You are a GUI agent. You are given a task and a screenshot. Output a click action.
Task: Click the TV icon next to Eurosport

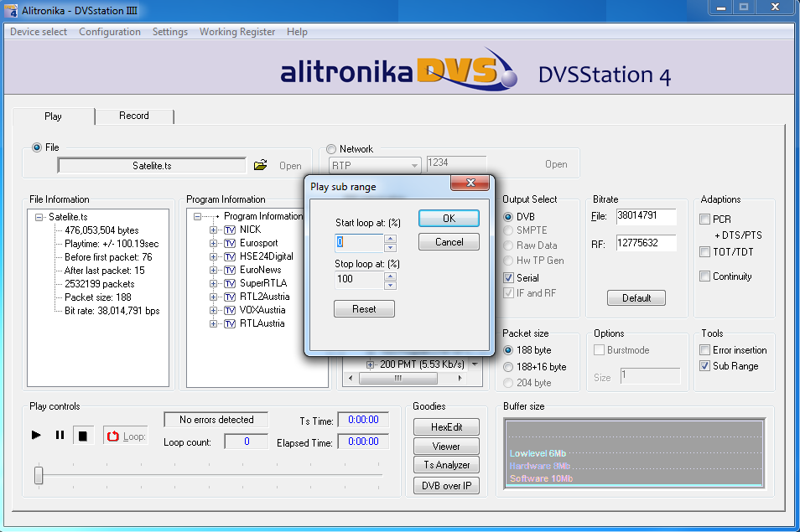point(230,243)
